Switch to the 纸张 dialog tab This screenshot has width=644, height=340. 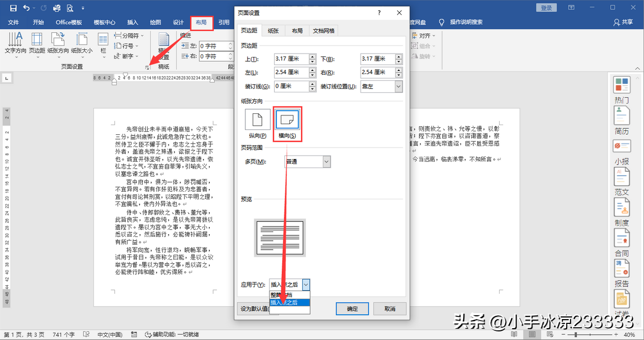tap(273, 31)
